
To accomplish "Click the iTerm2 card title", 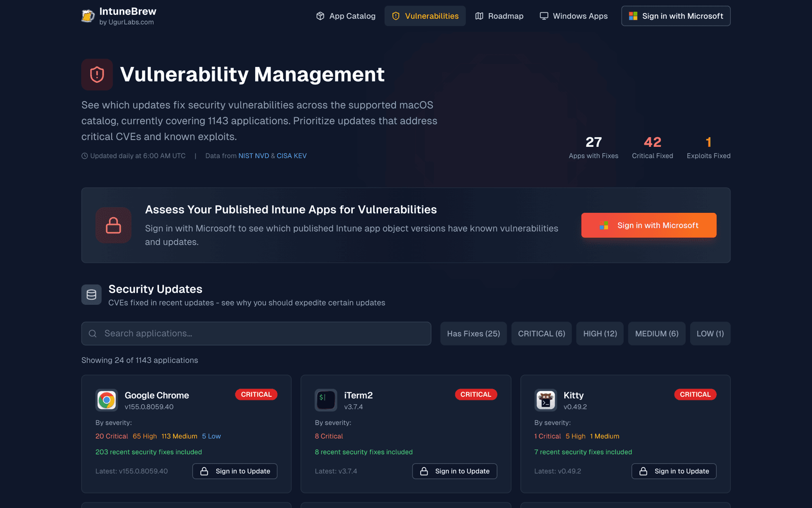I will coord(358,395).
